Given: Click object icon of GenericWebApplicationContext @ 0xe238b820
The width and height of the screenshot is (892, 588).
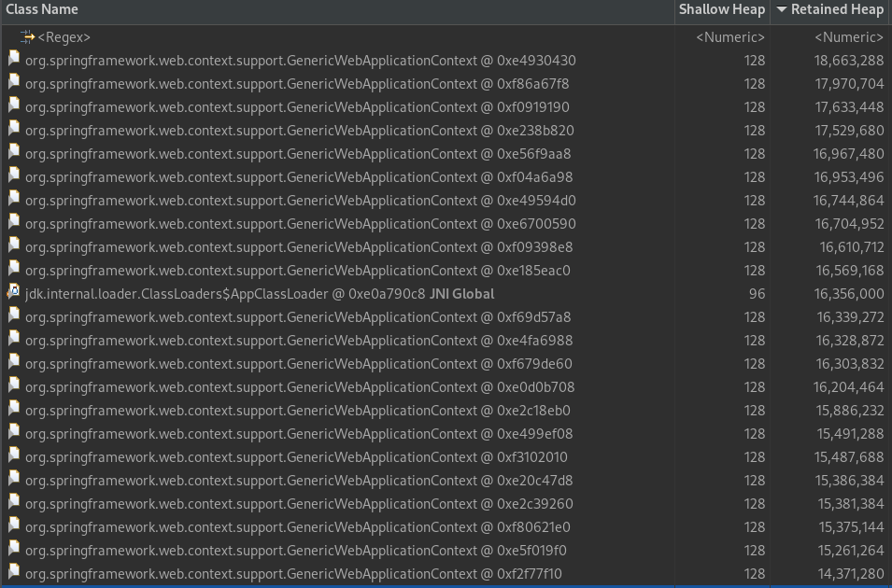Looking at the screenshot, I should coord(14,128).
